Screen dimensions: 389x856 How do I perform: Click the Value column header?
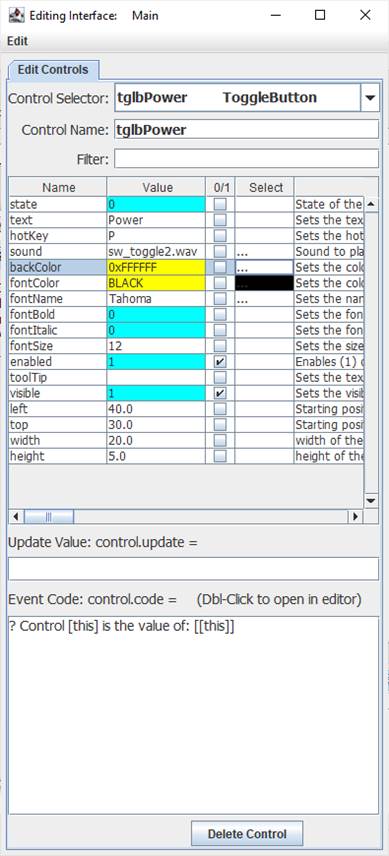[157, 187]
